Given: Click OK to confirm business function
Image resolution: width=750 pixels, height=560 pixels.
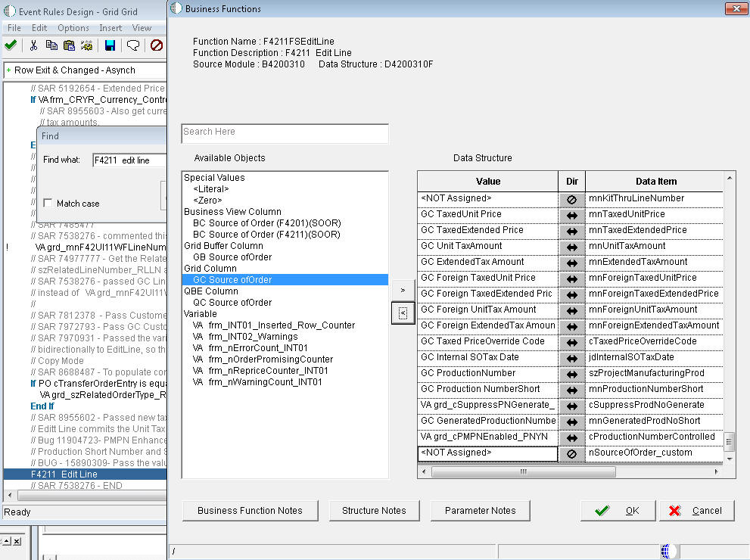Looking at the screenshot, I should 618,511.
